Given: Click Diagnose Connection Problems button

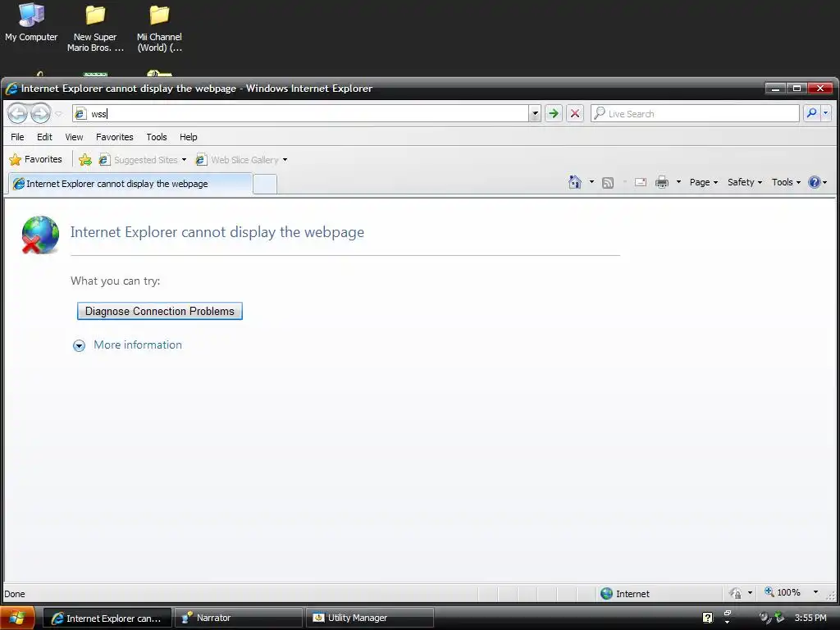Looking at the screenshot, I should [160, 311].
